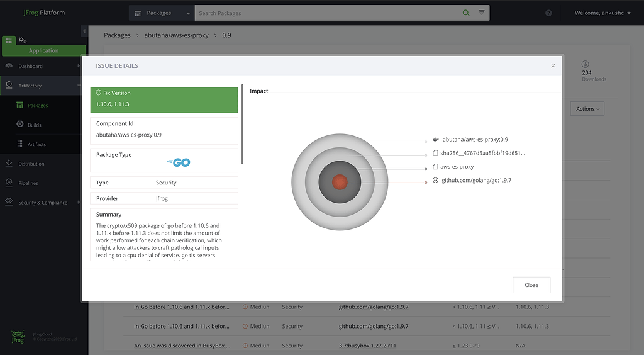Select the Application grid module icon
This screenshot has width=644, height=355.
click(9, 40)
